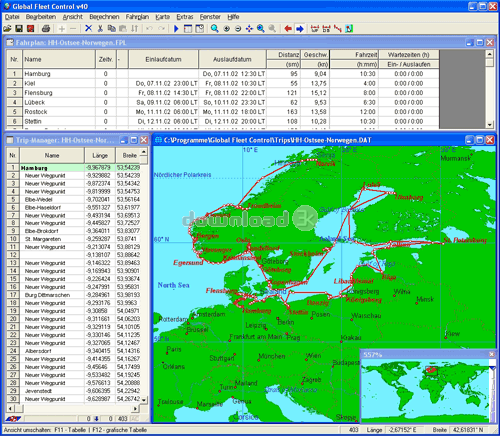
Task: Open the Karte menu
Action: 163,17
